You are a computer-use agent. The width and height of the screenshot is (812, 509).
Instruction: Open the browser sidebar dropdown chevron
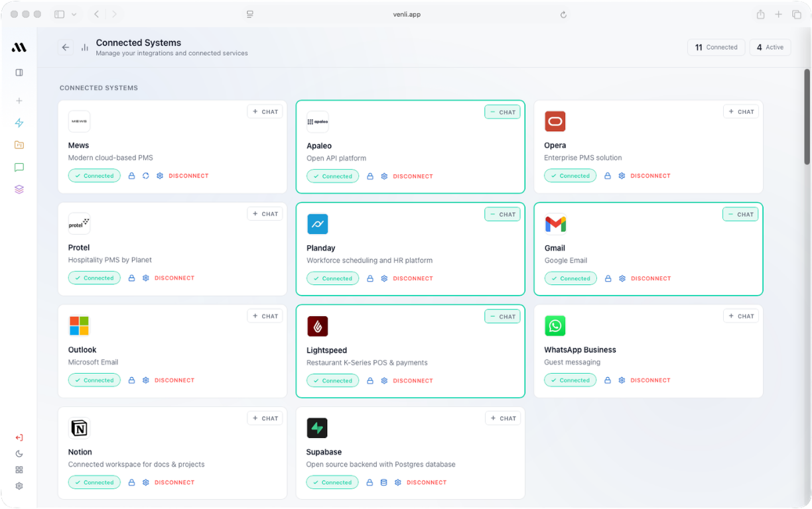pos(74,15)
